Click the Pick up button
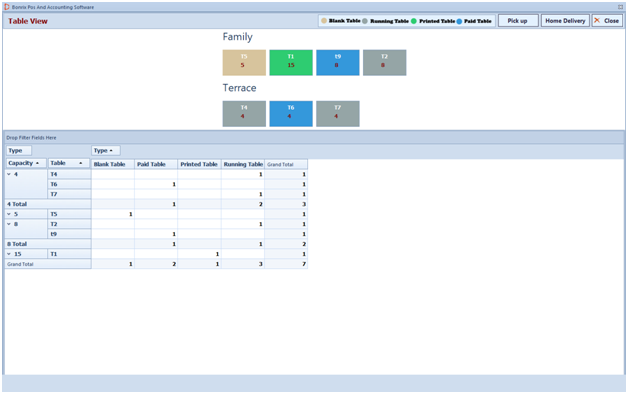This screenshot has width=628, height=394. [x=518, y=21]
